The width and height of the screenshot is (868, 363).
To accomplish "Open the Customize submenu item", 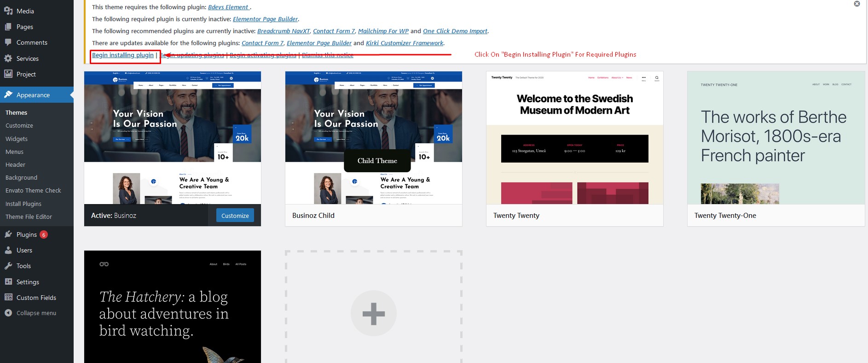I will click(x=19, y=125).
